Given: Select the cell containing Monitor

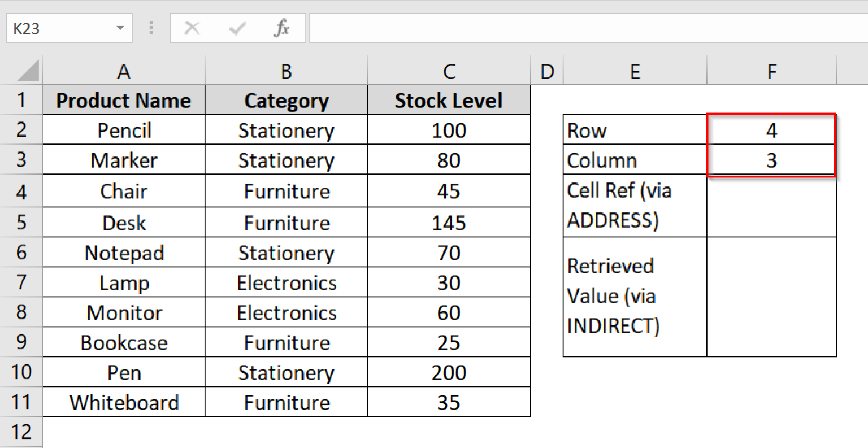Looking at the screenshot, I should point(123,312).
